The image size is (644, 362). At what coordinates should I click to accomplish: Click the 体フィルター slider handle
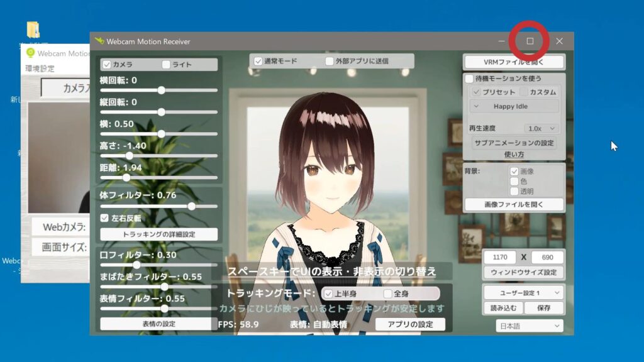(x=191, y=206)
